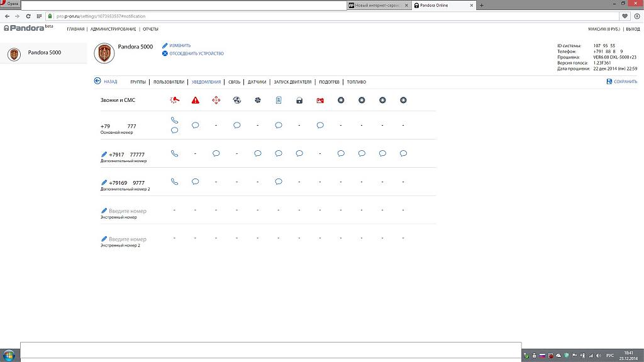This screenshot has width=644, height=362.
Task: Go to ГЛАВНАЯ page
Action: 75,29
